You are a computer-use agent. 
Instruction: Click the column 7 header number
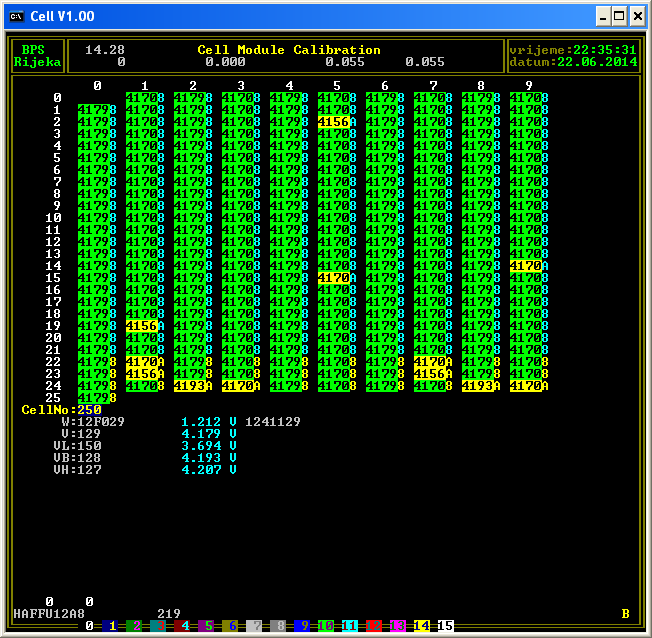coord(433,86)
